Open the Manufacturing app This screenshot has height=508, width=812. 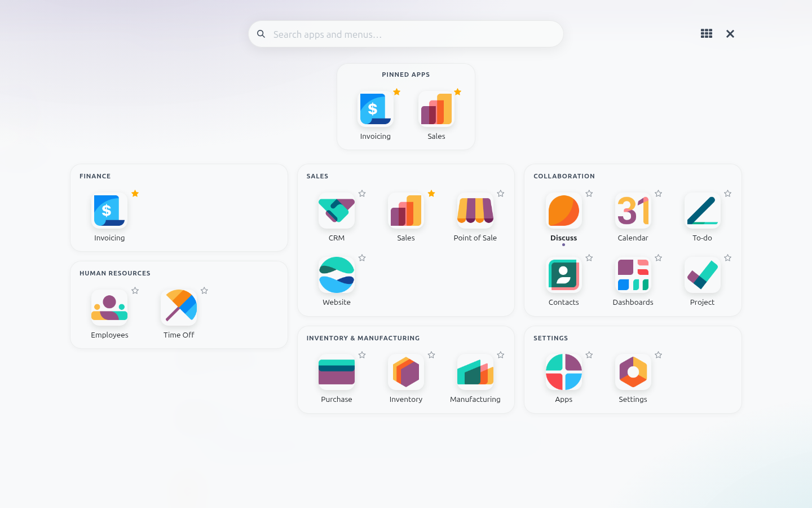475,372
